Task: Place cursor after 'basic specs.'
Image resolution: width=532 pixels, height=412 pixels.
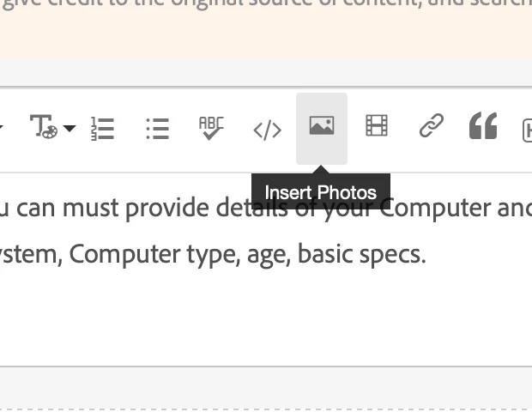Action: [x=426, y=254]
